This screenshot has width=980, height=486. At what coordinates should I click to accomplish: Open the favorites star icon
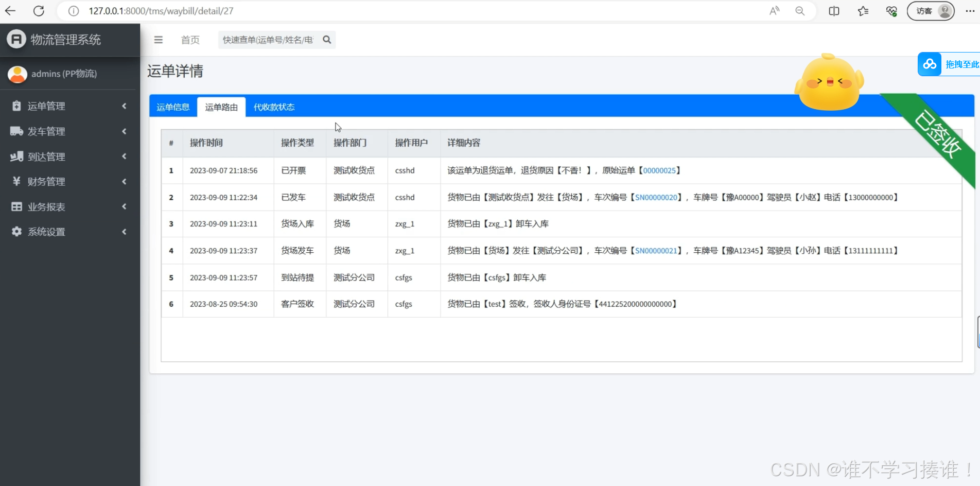[x=863, y=11]
